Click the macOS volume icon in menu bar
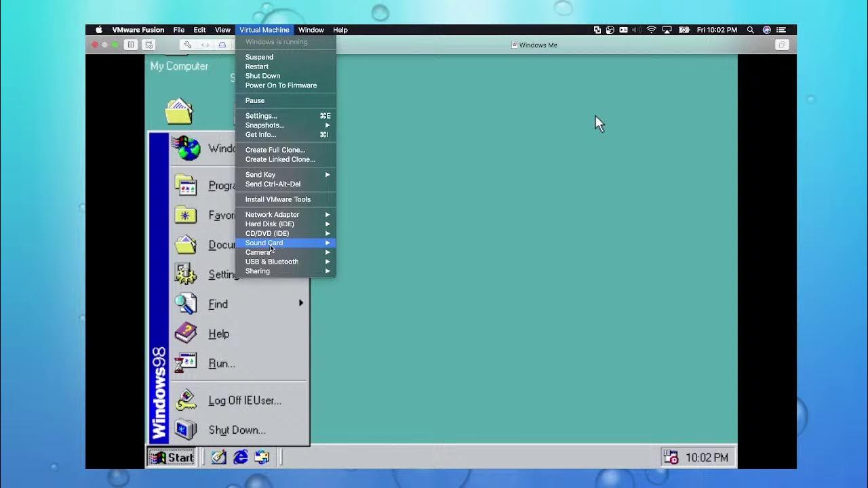Viewport: 868px width, 488px height. pos(637,30)
